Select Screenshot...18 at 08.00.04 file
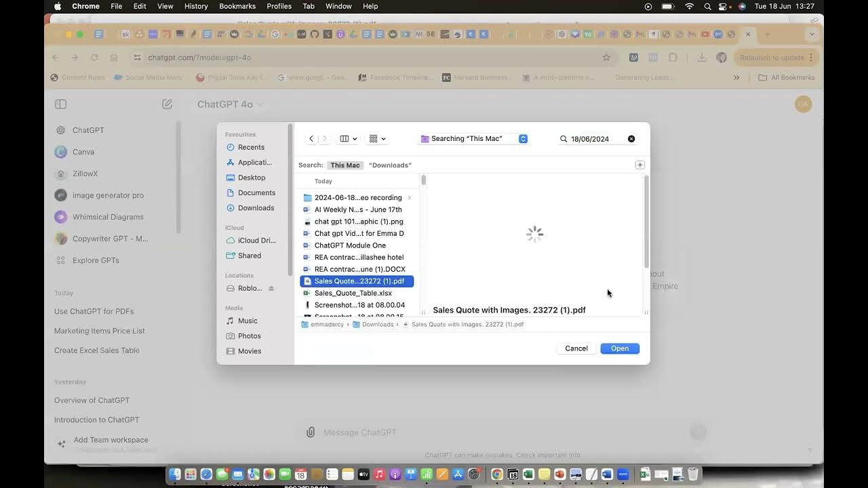The height and width of the screenshot is (488, 868). pyautogui.click(x=357, y=305)
